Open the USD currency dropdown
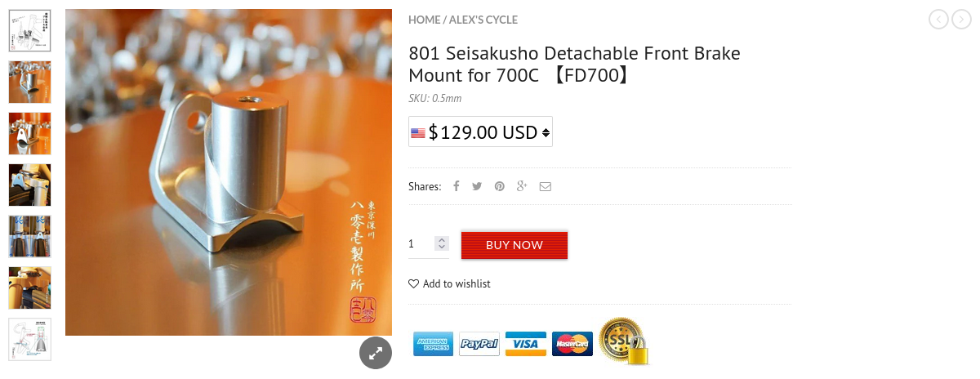The width and height of the screenshot is (980, 379). click(480, 132)
